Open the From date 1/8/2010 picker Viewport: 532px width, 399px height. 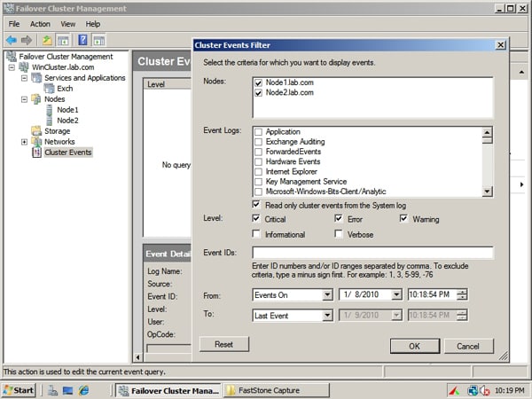396,295
